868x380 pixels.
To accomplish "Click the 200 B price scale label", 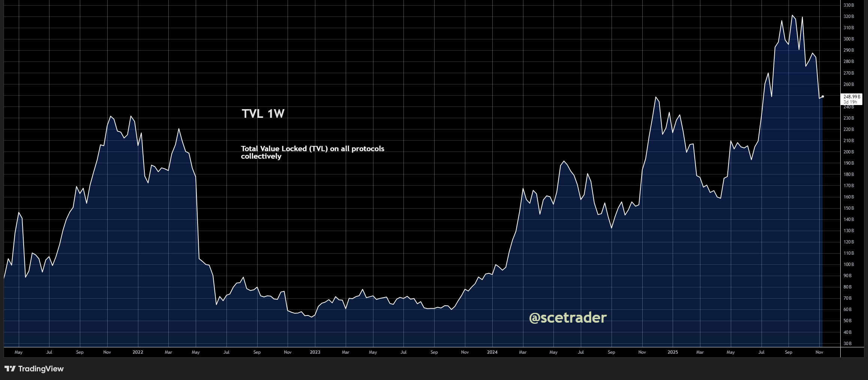I will coord(849,152).
